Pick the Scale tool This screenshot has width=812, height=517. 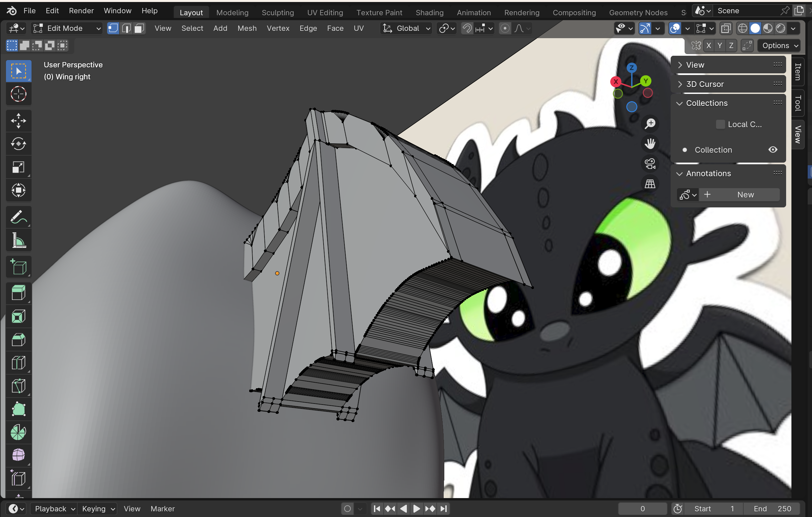click(x=19, y=167)
